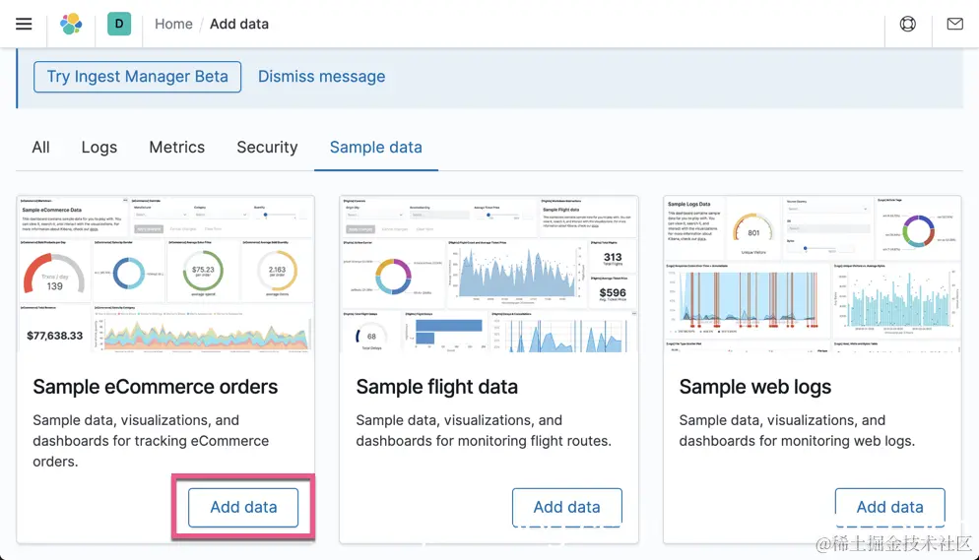This screenshot has width=979, height=560.
Task: Dismiss the Ingest Manager message
Action: coord(321,77)
